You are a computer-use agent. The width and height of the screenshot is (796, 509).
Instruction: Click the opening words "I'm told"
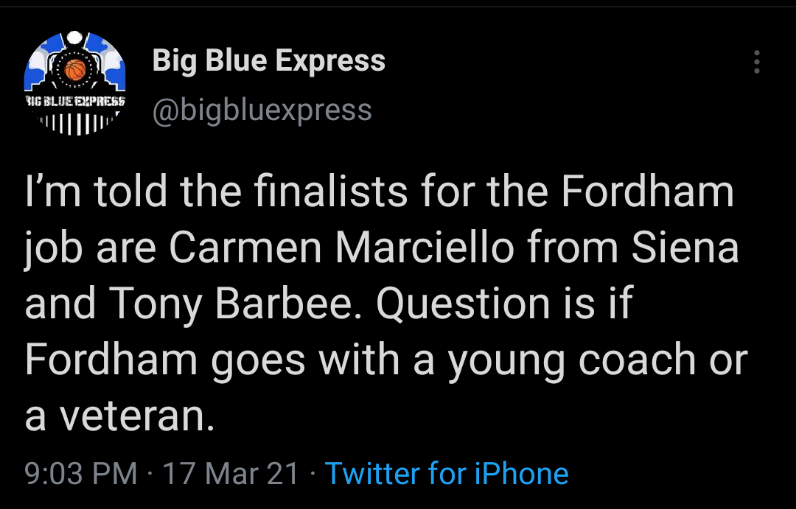[x=88, y=192]
